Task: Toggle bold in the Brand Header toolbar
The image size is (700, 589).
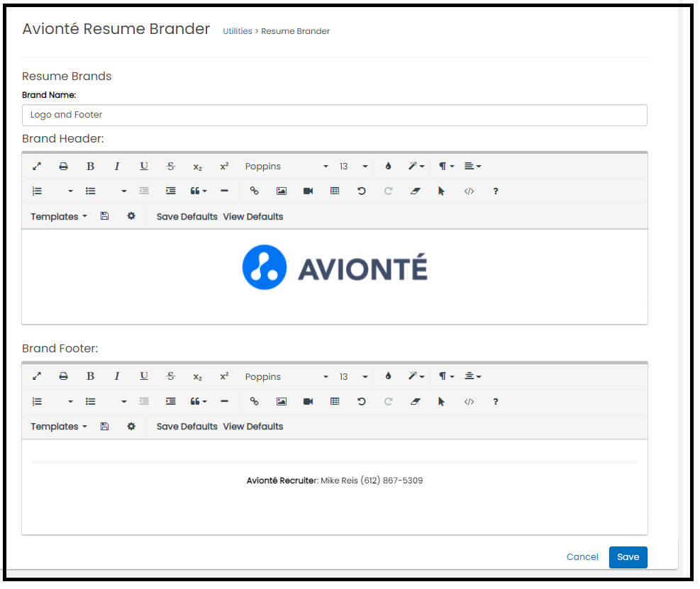Action: [90, 167]
